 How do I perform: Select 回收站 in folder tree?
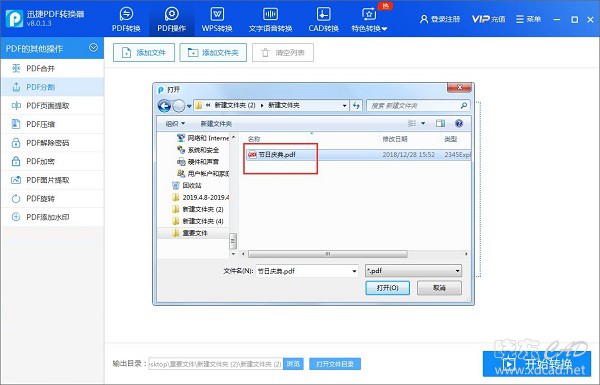click(187, 185)
